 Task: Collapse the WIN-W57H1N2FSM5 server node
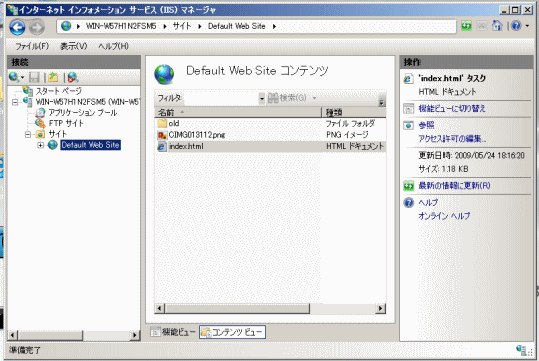15,102
